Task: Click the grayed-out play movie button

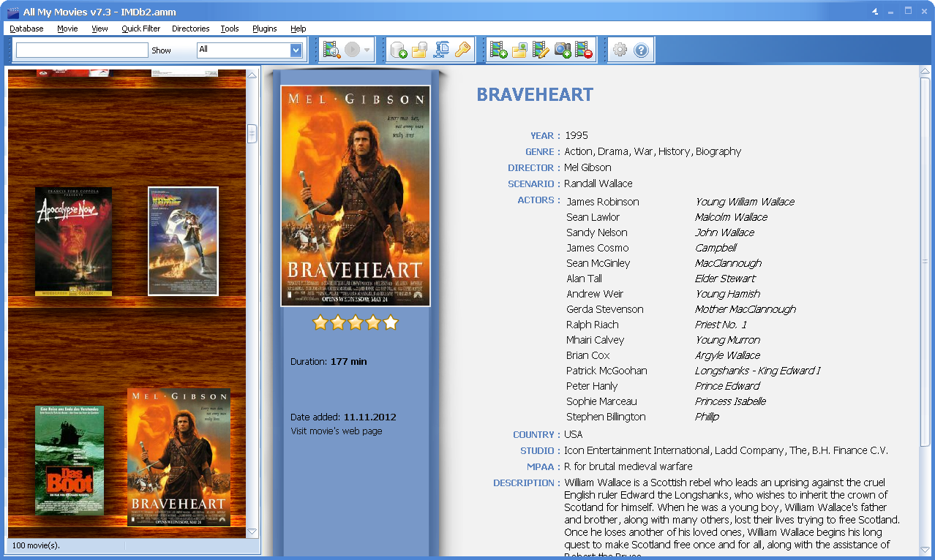Action: coord(353,50)
